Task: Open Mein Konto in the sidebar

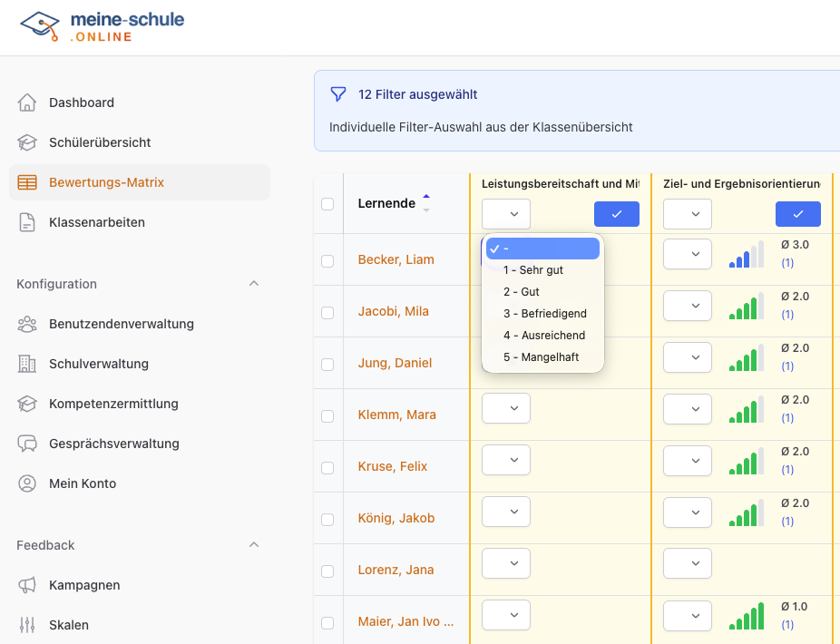Action: click(27, 483)
